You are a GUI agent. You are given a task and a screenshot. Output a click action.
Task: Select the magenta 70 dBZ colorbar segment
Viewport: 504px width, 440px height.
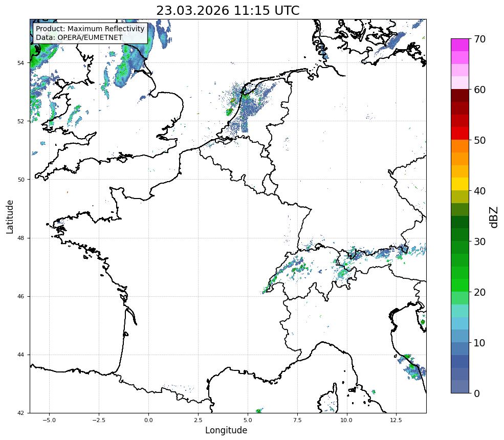pyautogui.click(x=459, y=45)
